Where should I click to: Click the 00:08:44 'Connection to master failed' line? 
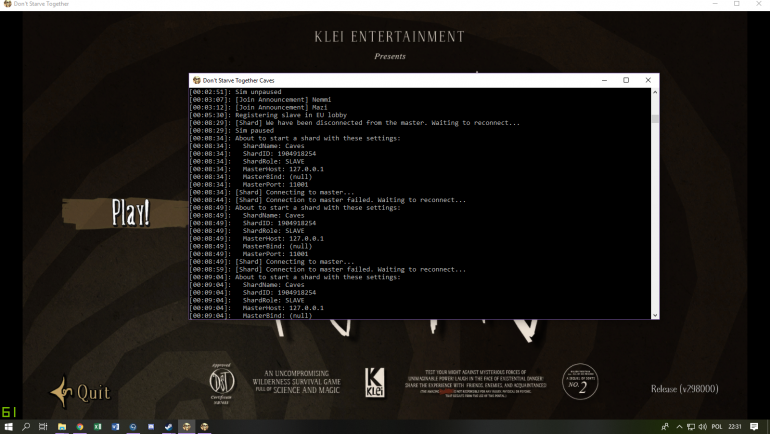(x=328, y=200)
